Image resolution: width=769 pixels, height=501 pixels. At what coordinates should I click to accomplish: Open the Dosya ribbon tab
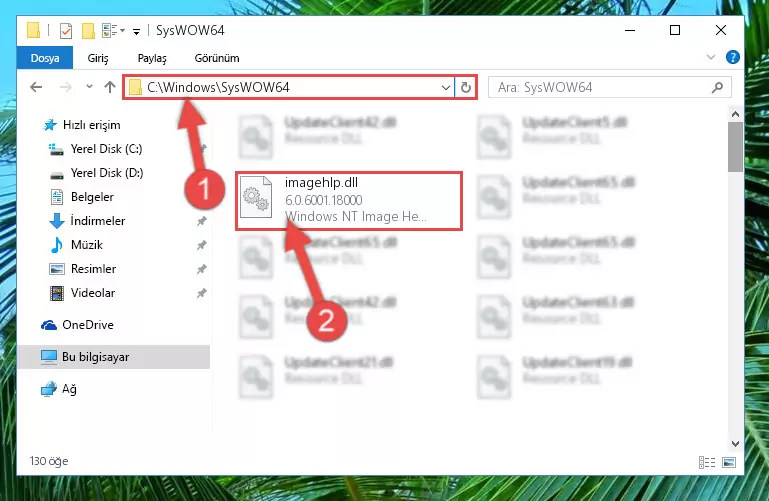click(45, 58)
